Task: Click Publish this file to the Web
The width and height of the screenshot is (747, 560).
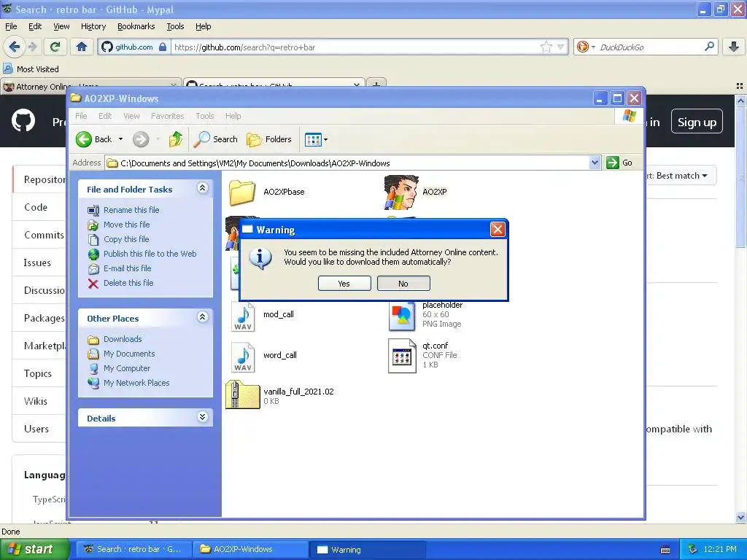Action: [x=150, y=254]
